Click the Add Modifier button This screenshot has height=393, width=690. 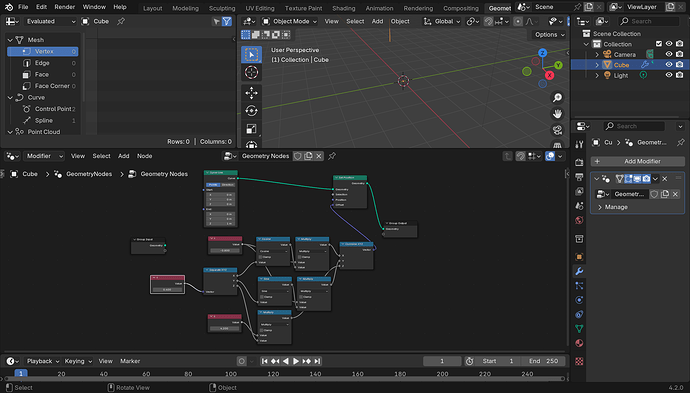pyautogui.click(x=638, y=161)
